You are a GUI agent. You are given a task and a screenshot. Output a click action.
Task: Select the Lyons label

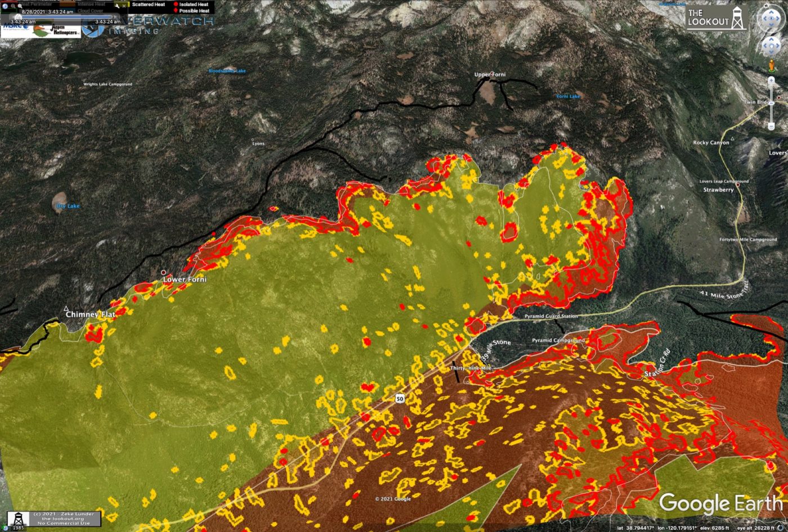click(x=258, y=144)
